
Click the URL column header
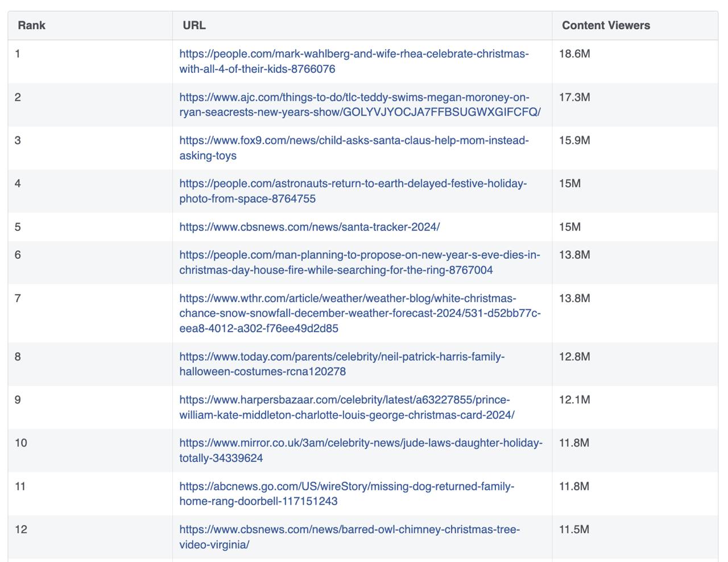(194, 26)
